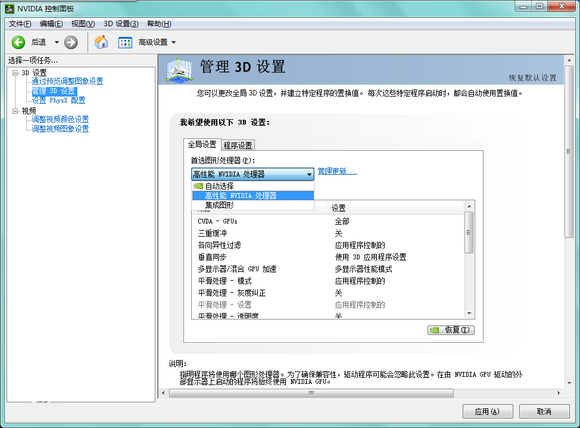Collapse the 视频 tree node
The image size is (580, 428).
click(x=15, y=111)
